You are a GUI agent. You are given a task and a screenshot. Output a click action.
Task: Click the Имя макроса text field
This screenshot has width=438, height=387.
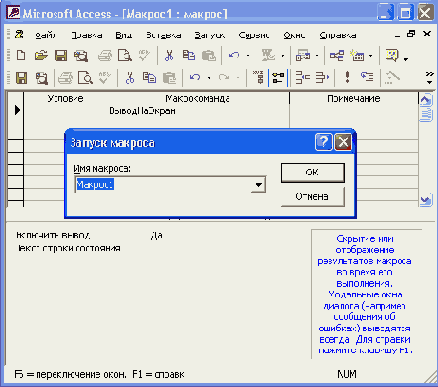click(x=163, y=185)
